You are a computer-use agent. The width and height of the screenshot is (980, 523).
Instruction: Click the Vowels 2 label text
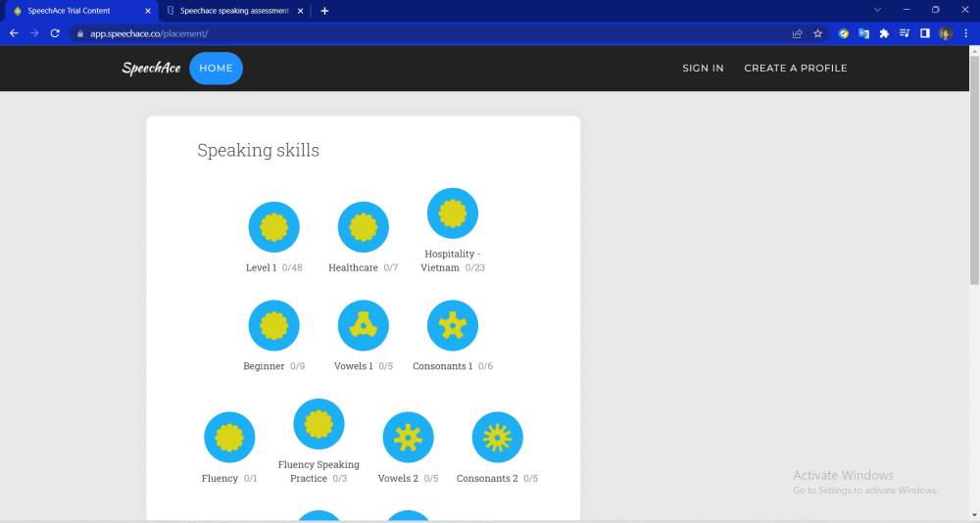398,478
